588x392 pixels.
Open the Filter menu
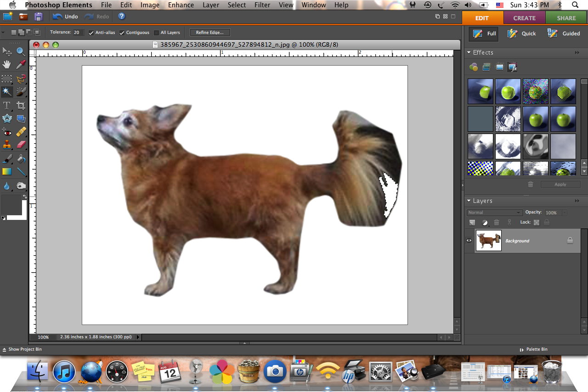(262, 5)
